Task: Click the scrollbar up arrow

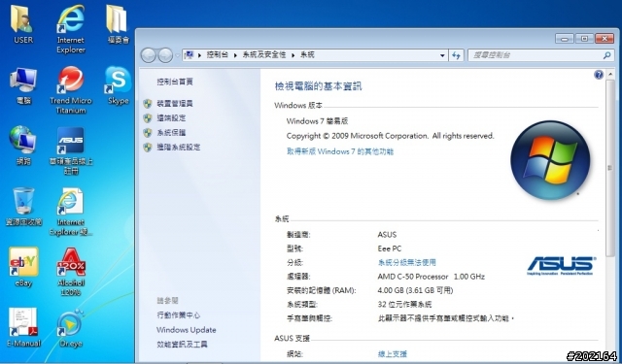Action: [610, 75]
